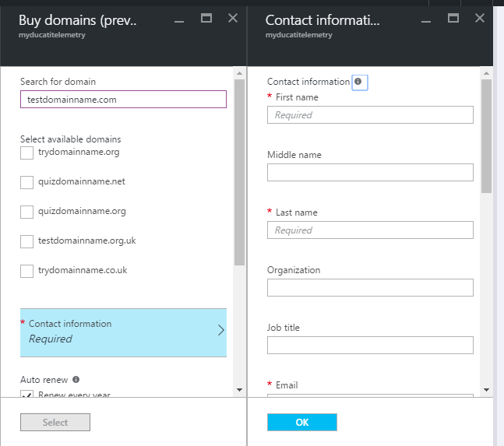This screenshot has width=504, height=446.
Task: Close the Contact information blade
Action: (480, 18)
